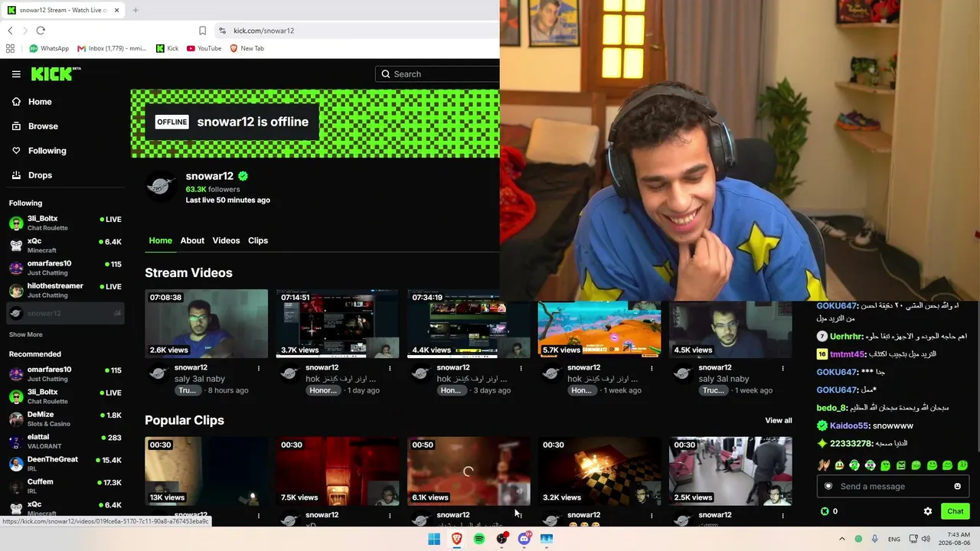Insert the clapping hands emote
Viewport: 980px width, 551px height.
(x=823, y=465)
